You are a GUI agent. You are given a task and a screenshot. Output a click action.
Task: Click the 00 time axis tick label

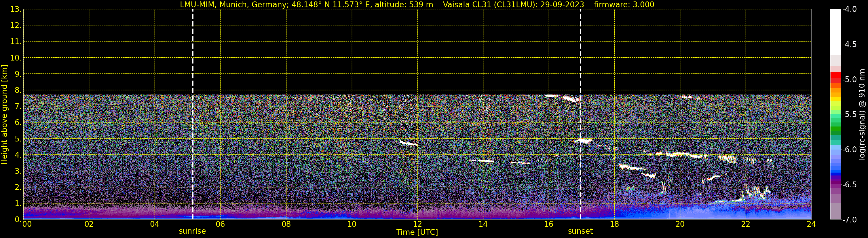pos(26,224)
